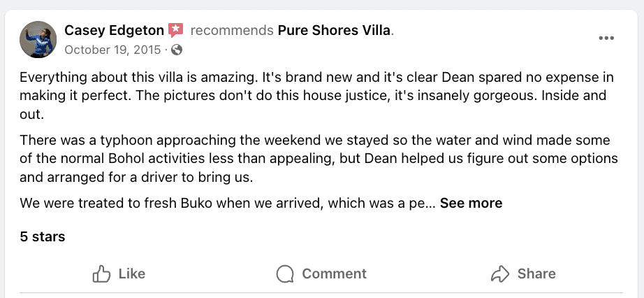Click the red recommendation star badge
The height and width of the screenshot is (298, 644).
pyautogui.click(x=176, y=30)
